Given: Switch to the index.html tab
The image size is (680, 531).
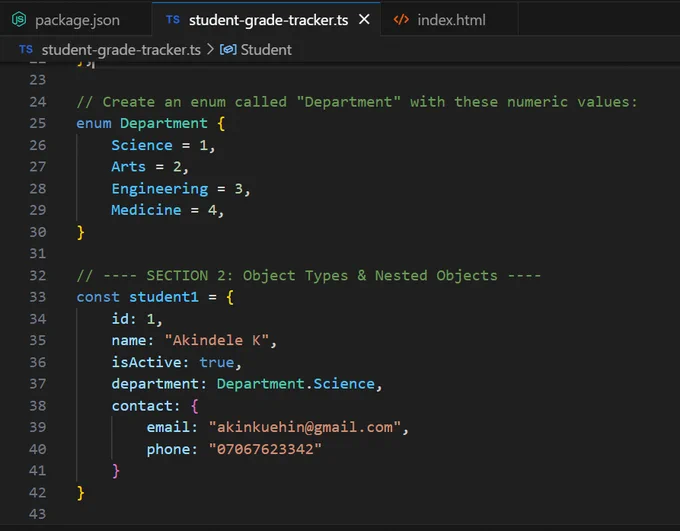Looking at the screenshot, I should click(x=449, y=20).
